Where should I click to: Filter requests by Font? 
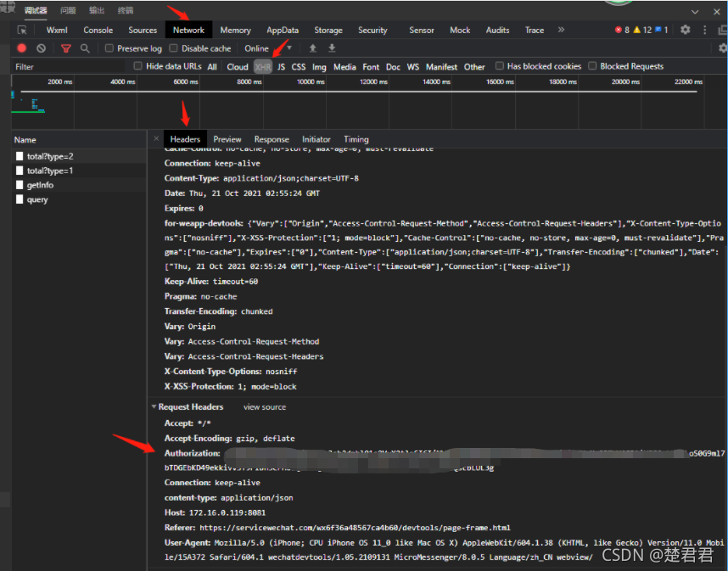point(371,67)
